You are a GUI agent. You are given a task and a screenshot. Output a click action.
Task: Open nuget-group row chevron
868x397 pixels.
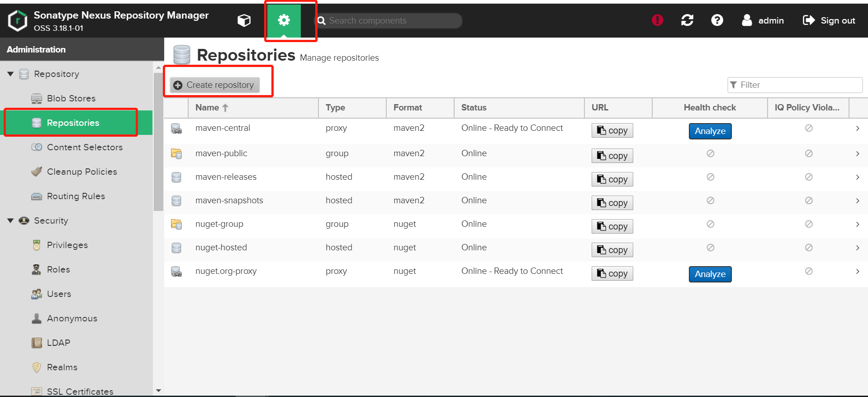point(858,224)
